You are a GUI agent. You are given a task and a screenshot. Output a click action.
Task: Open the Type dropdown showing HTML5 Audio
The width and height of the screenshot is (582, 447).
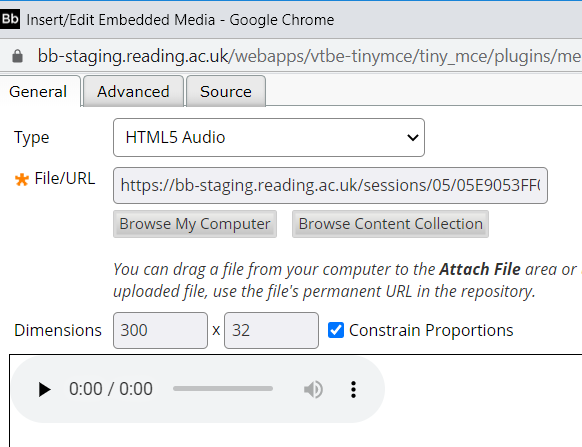[269, 137]
